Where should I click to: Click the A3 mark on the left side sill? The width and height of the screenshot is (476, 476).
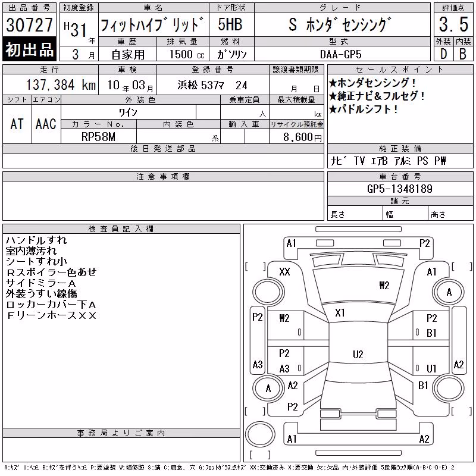(x=258, y=364)
